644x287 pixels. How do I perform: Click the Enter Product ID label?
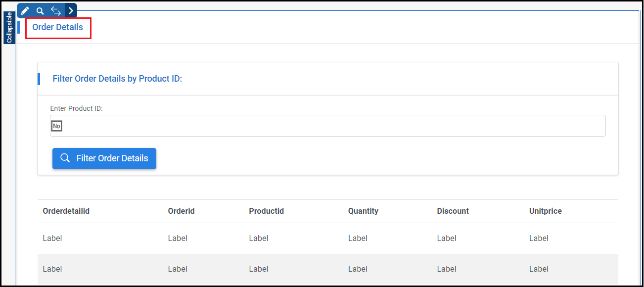76,108
